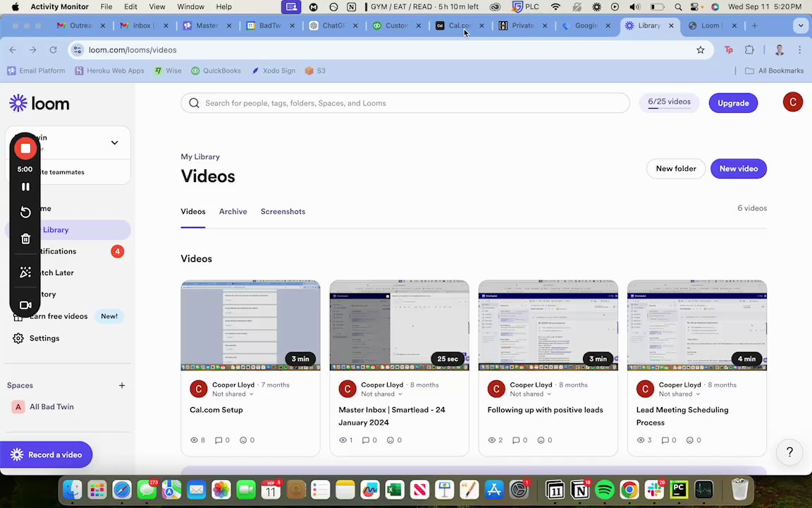Viewport: 812px width, 508px height.
Task: Open Chrome three-dot menu
Action: (x=799, y=50)
